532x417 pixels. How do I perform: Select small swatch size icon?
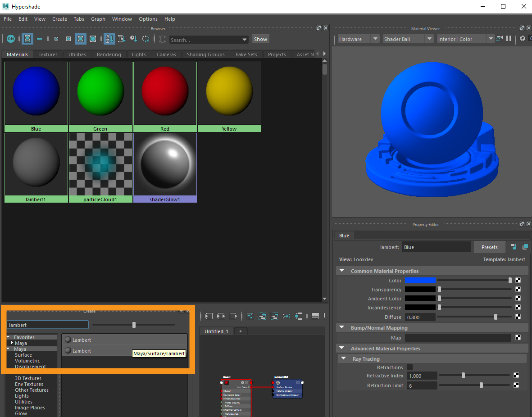click(x=56, y=39)
